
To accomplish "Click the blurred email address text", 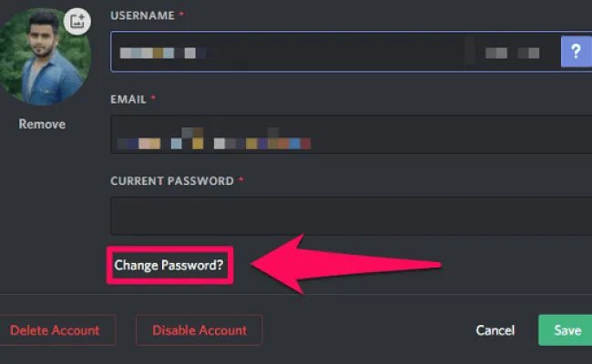I will [214, 138].
